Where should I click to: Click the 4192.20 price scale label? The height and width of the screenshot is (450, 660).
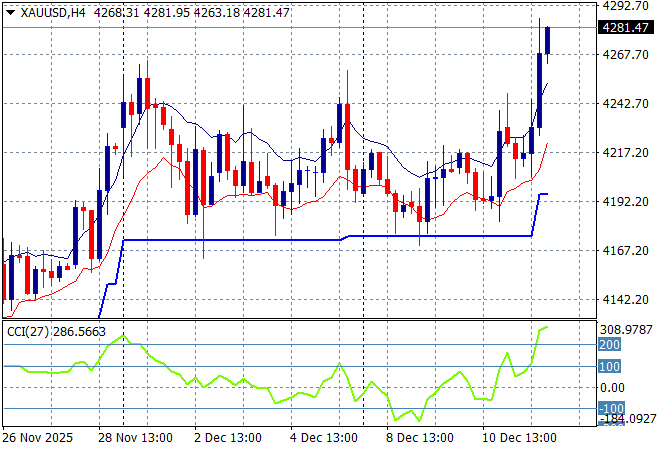[x=628, y=201]
